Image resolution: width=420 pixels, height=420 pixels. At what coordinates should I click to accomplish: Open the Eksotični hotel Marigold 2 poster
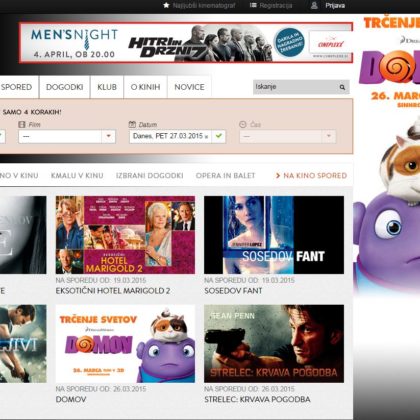tap(125, 235)
